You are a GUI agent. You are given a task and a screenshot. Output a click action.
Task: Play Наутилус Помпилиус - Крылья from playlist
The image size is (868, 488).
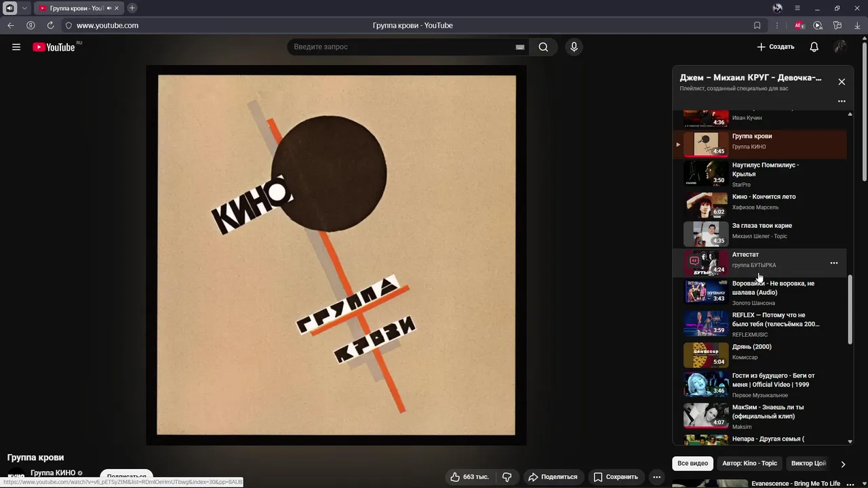[759, 174]
